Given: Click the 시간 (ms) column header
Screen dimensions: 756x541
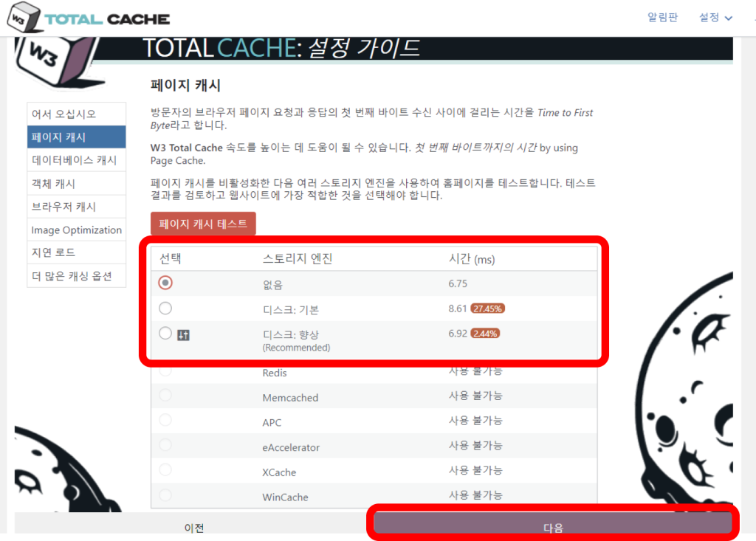Looking at the screenshot, I should point(472,259).
